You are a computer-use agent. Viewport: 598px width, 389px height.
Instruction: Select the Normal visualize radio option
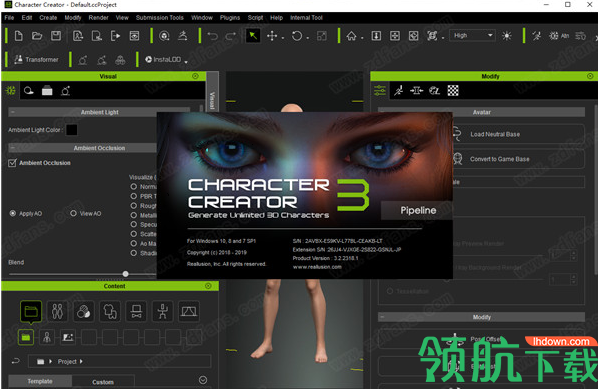tap(133, 186)
